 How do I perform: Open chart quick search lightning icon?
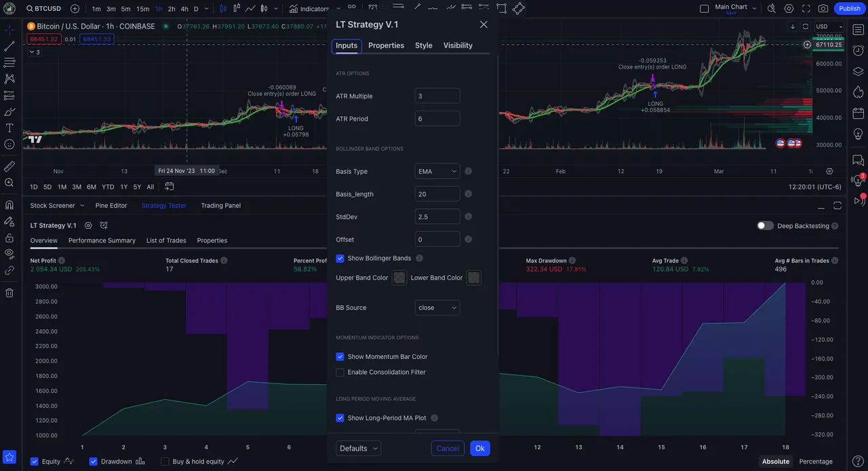pyautogui.click(x=772, y=9)
